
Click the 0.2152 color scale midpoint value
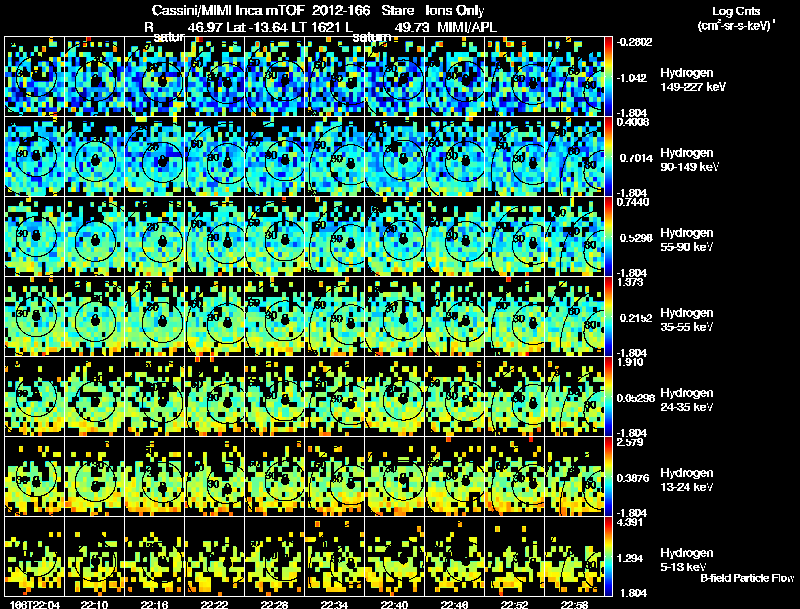(636, 318)
